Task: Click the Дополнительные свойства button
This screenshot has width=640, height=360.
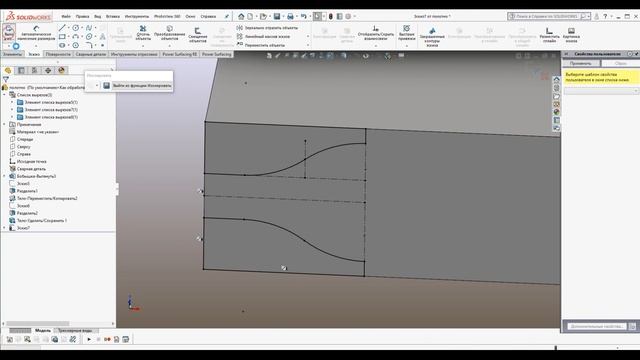Action: click(596, 326)
